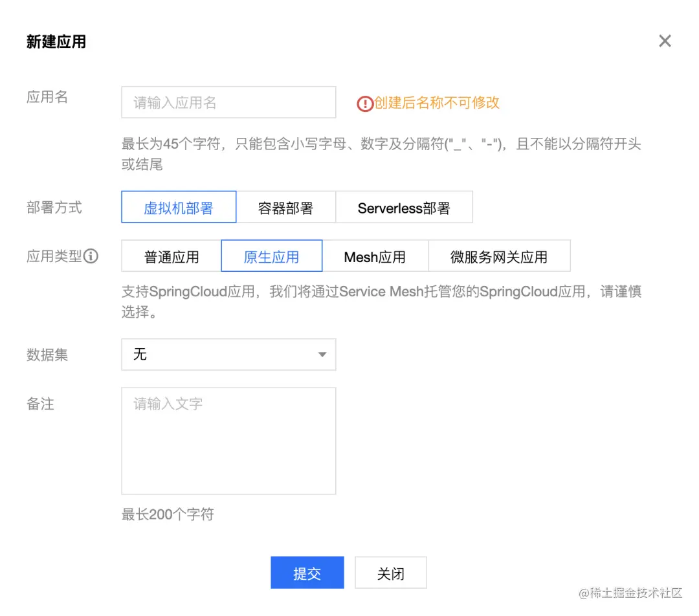Image resolution: width=699 pixels, height=616 pixels.
Task: Click the dropdown arrow on the 数据集 selector
Action: [x=322, y=355]
